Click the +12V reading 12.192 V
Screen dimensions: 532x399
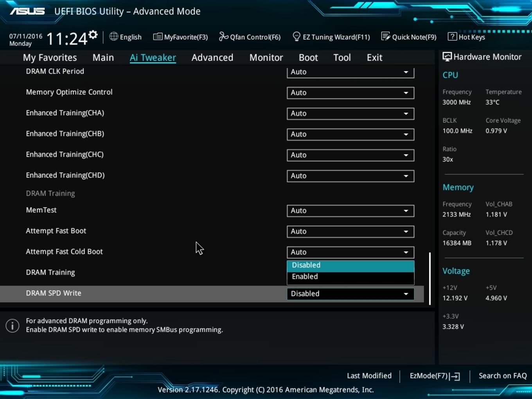pyautogui.click(x=455, y=298)
